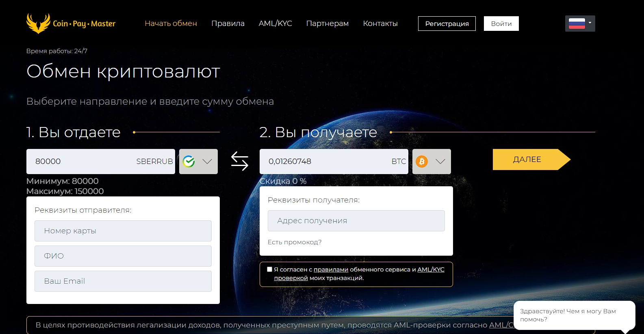Open the Правила menu item
The height and width of the screenshot is (334, 644).
[x=228, y=24]
